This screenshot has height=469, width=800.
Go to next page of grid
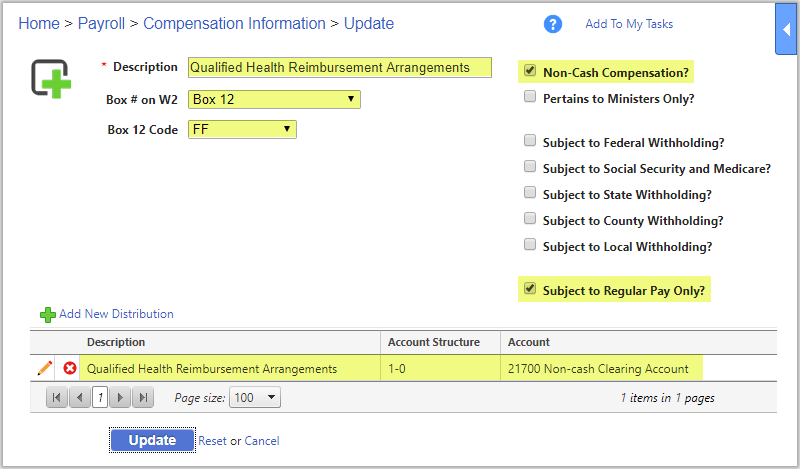pyautogui.click(x=122, y=398)
